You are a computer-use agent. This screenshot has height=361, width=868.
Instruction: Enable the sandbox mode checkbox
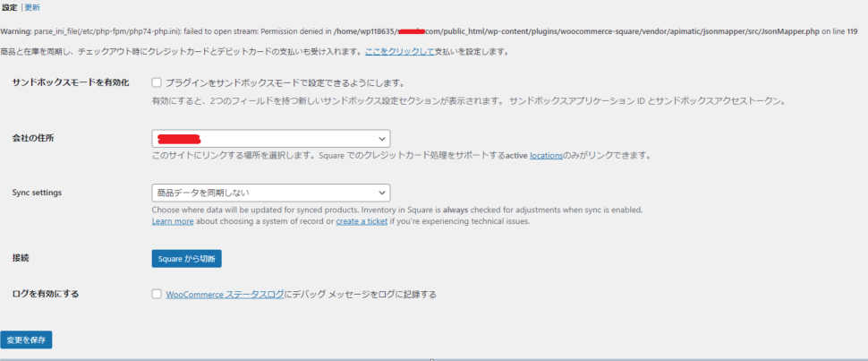(157, 82)
